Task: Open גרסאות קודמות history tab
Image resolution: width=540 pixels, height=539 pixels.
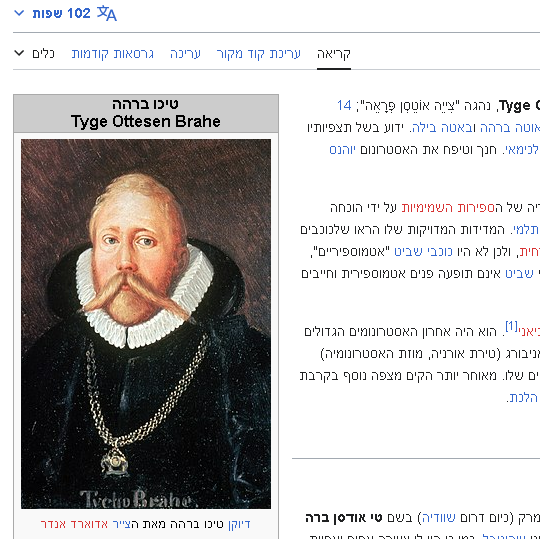Action: [x=113, y=54]
